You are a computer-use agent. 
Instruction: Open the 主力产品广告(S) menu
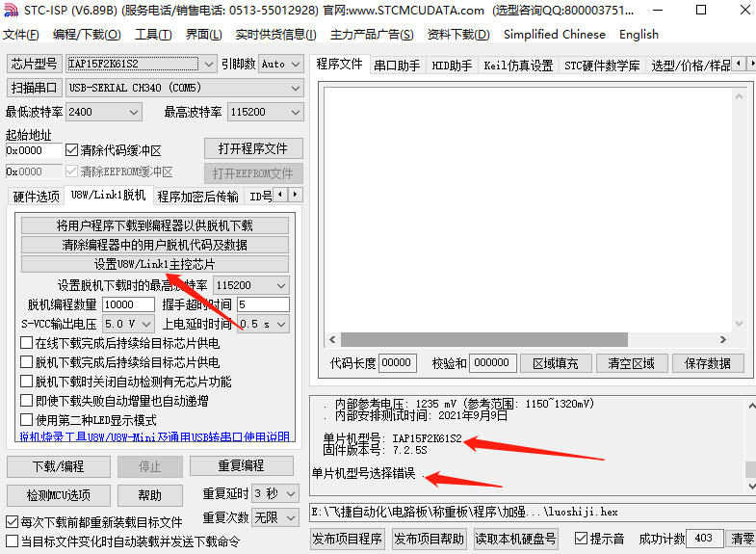(372, 35)
